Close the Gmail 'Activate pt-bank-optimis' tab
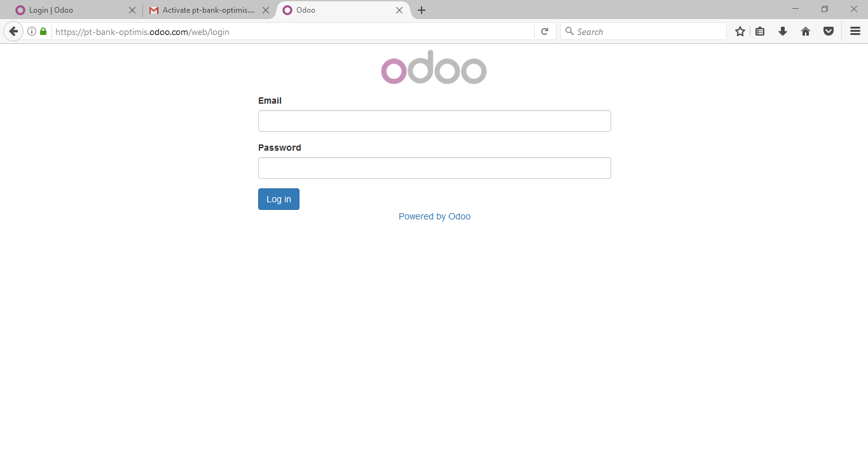Viewport: 868px width, 458px height. 266,10
